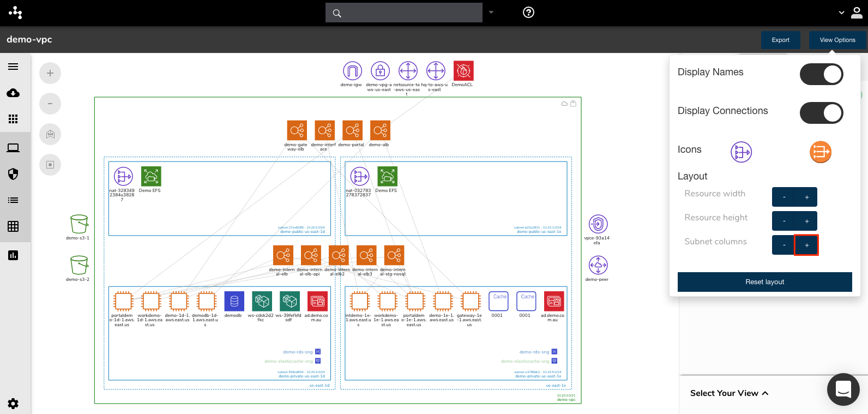
Task: Decrease Resource width
Action: coord(783,197)
